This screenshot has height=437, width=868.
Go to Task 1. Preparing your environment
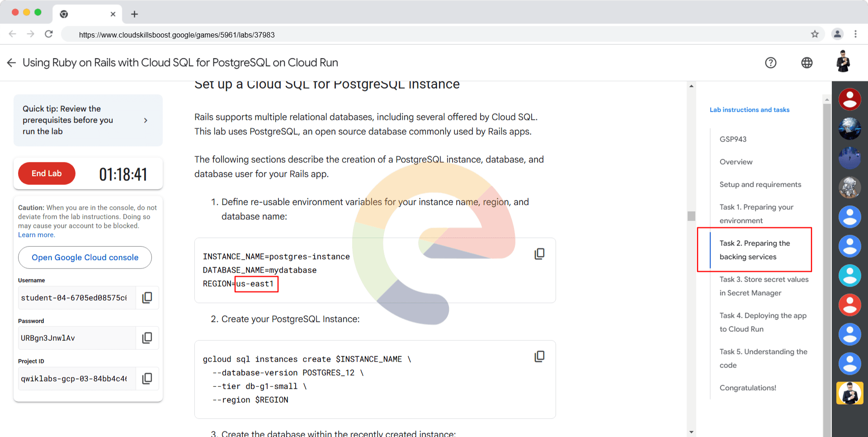(756, 214)
